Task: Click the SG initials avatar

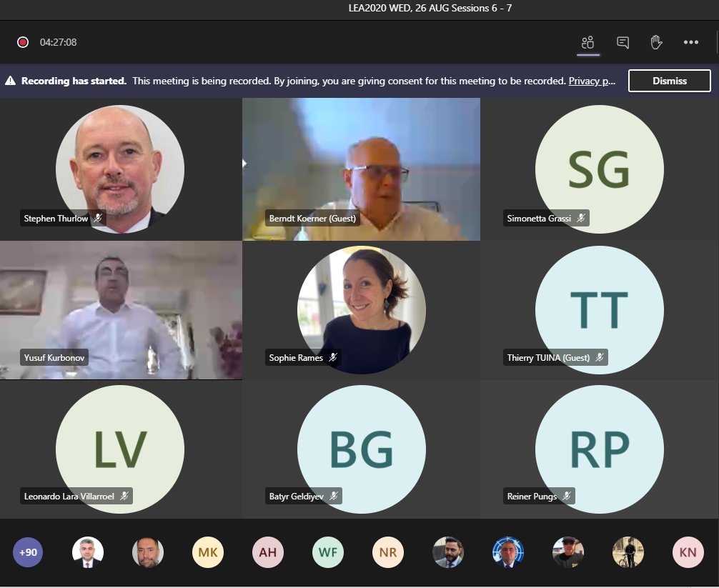Action: pyautogui.click(x=600, y=169)
